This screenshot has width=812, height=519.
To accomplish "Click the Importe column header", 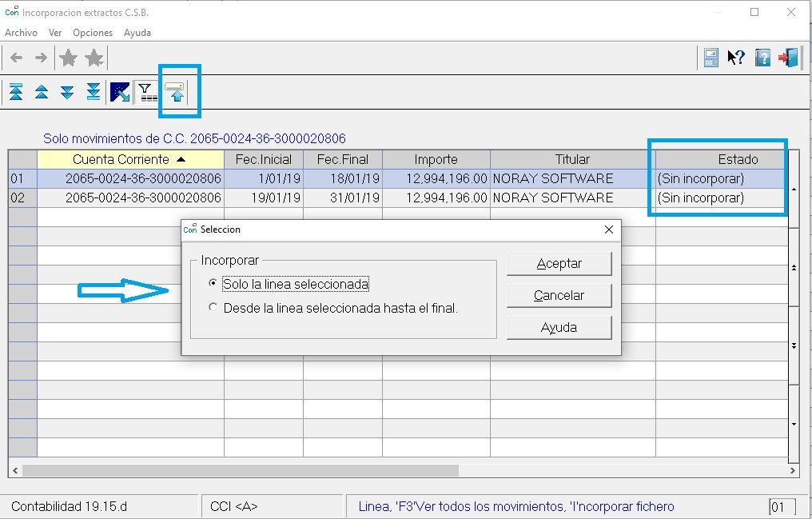I will pyautogui.click(x=436, y=159).
